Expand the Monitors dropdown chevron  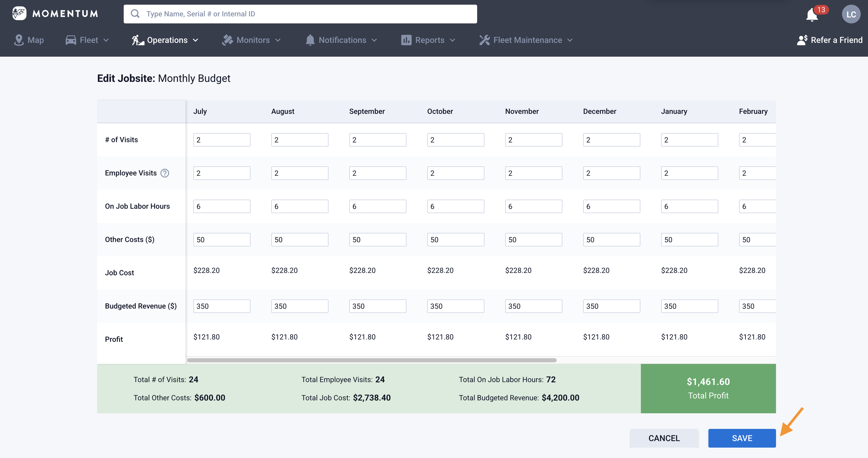(x=278, y=41)
